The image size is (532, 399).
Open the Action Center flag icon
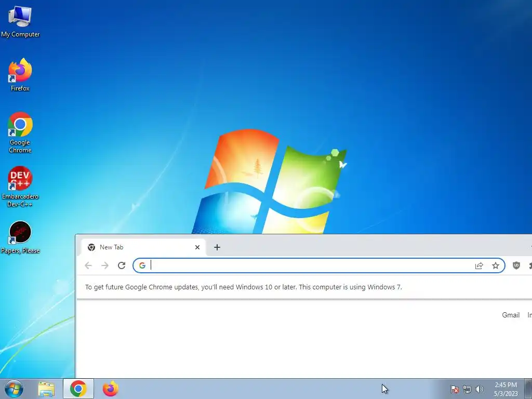tap(455, 389)
